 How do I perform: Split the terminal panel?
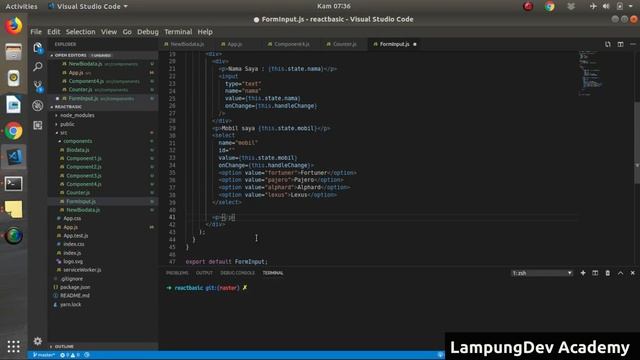point(595,273)
